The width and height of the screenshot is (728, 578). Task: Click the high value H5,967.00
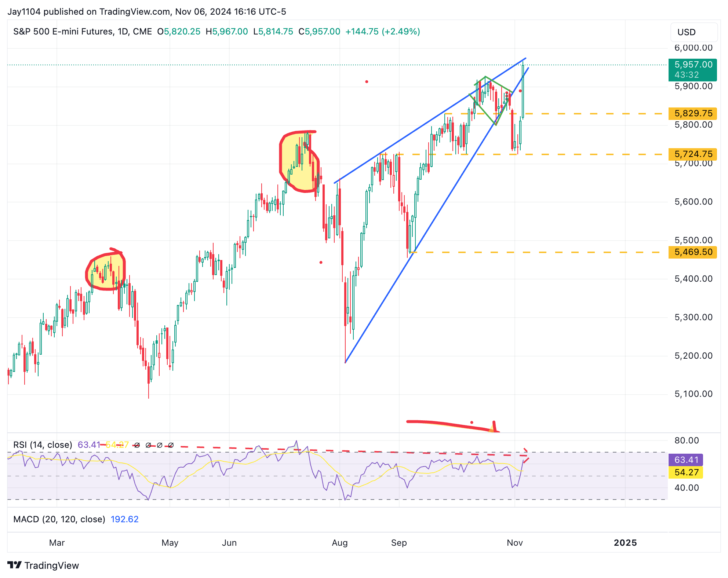click(x=227, y=32)
